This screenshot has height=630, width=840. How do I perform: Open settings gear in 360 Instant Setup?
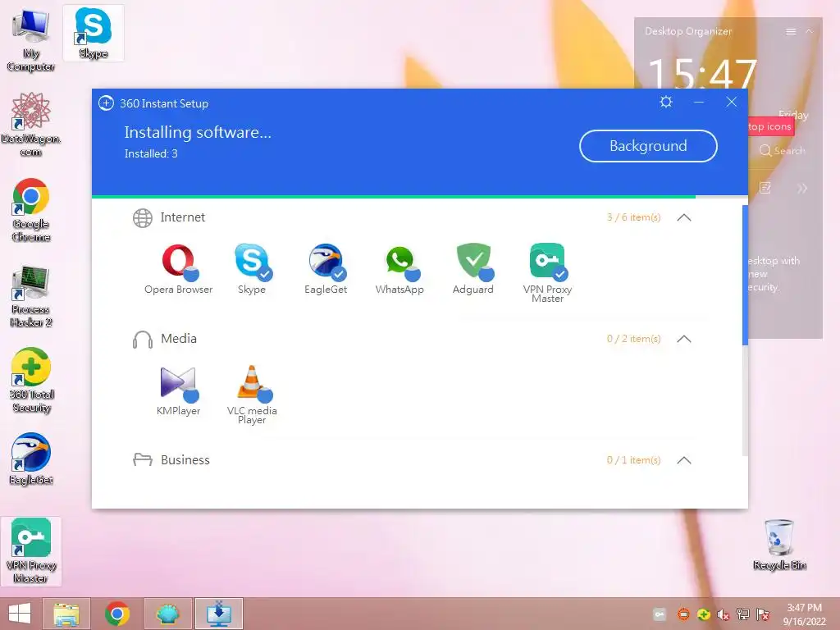click(666, 102)
